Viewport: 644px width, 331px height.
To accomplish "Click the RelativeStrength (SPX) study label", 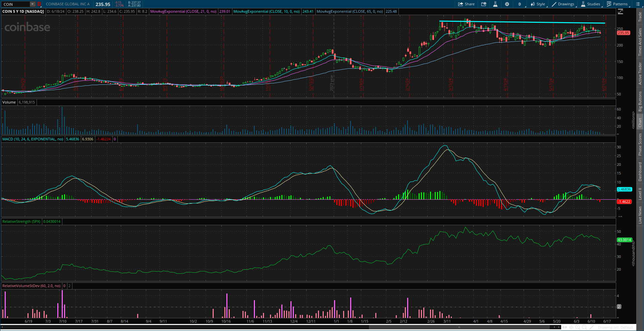I will (x=21, y=221).
